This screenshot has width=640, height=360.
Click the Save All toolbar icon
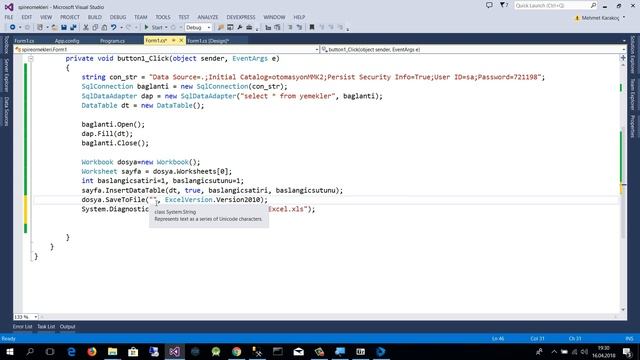click(x=73, y=27)
